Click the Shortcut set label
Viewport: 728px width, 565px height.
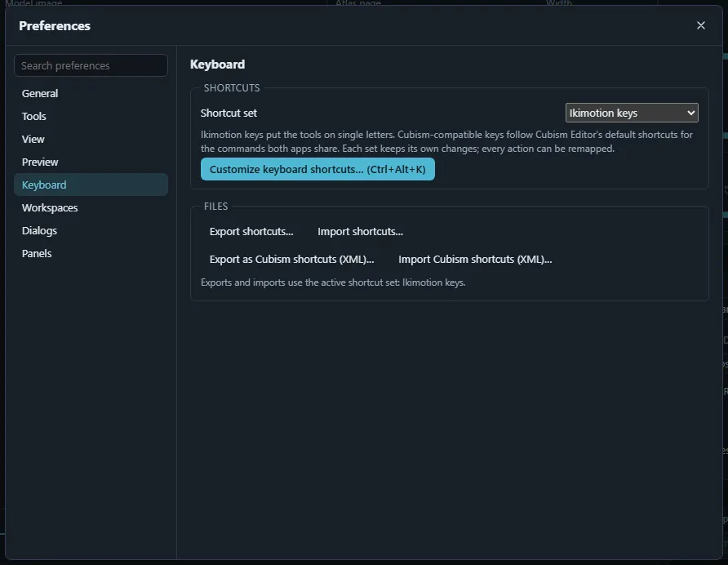(229, 113)
